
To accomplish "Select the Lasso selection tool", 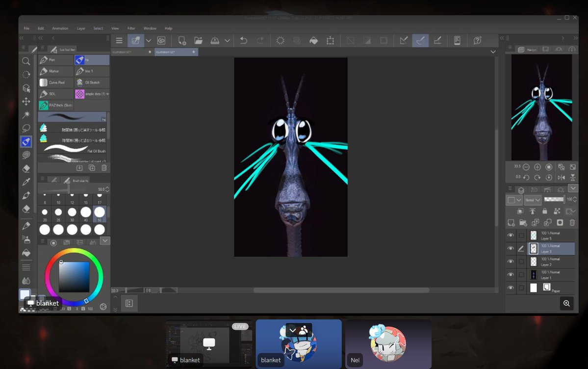I will (x=26, y=128).
